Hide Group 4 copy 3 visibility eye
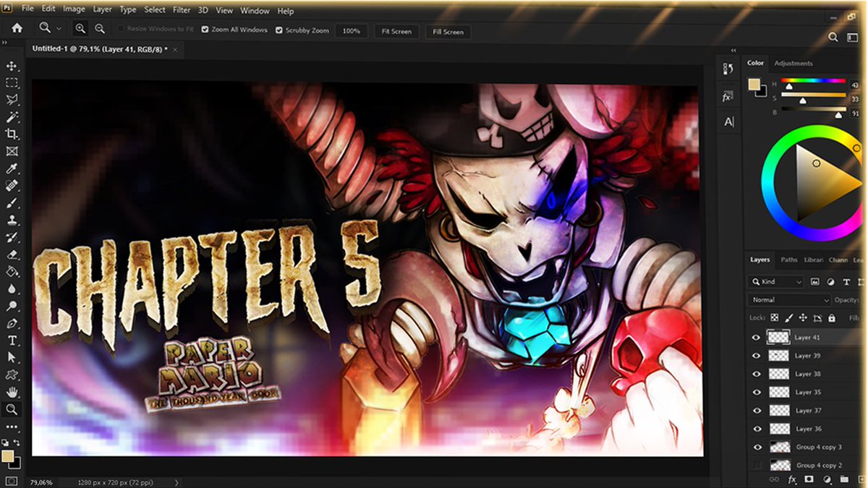The height and width of the screenshot is (488, 868). (x=757, y=447)
